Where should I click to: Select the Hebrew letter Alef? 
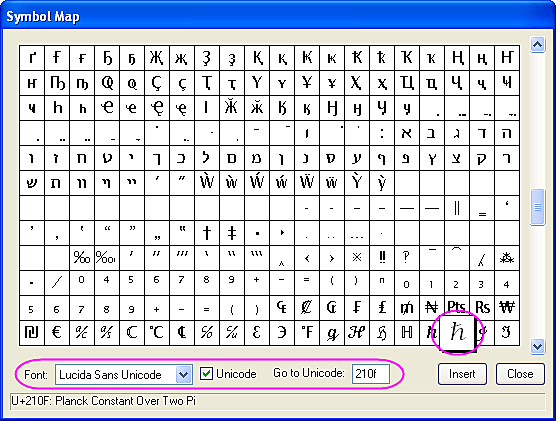407,133
